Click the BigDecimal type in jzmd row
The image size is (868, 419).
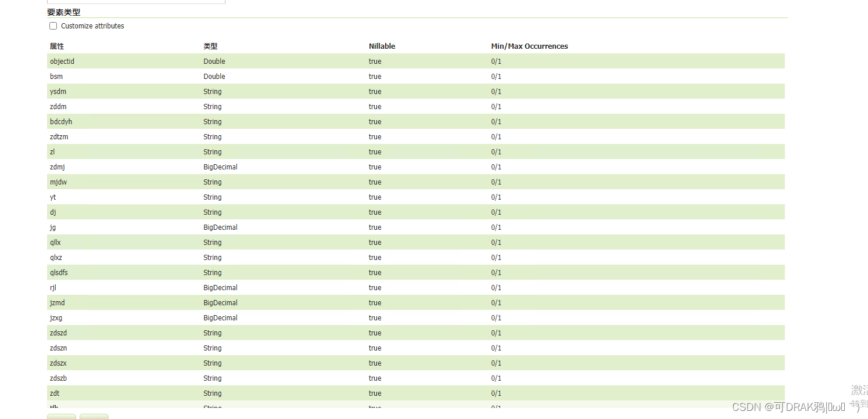click(x=220, y=303)
